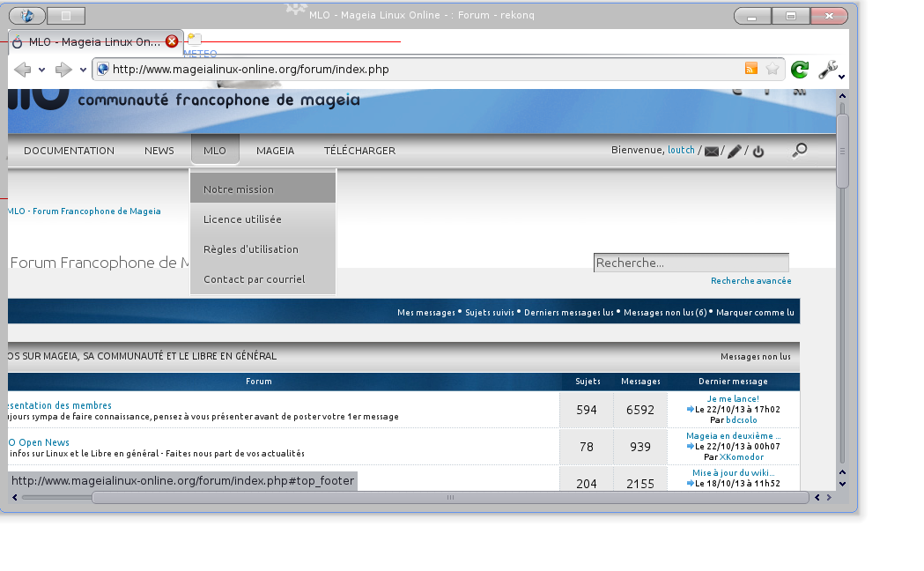Open the Open News forum
The image size is (924, 571).
pos(39,442)
